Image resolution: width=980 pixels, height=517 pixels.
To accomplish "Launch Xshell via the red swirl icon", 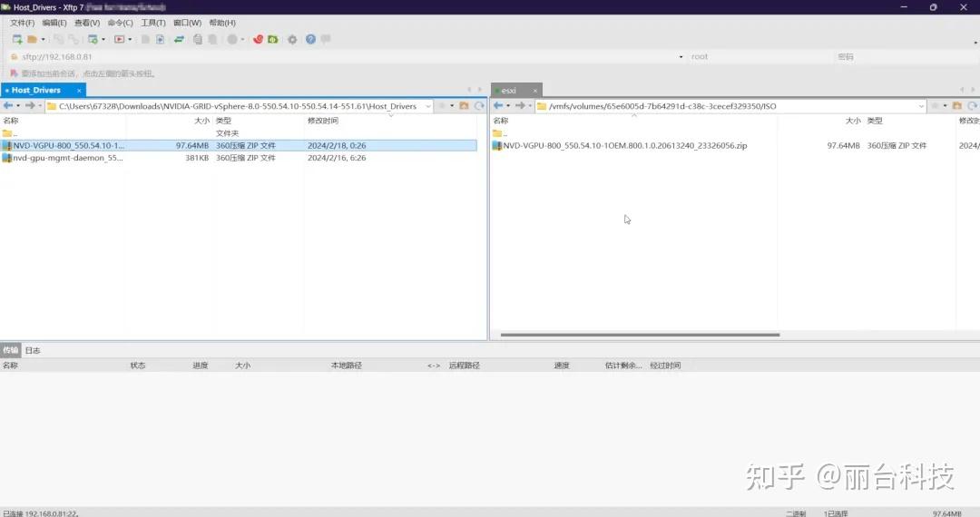I will (258, 39).
